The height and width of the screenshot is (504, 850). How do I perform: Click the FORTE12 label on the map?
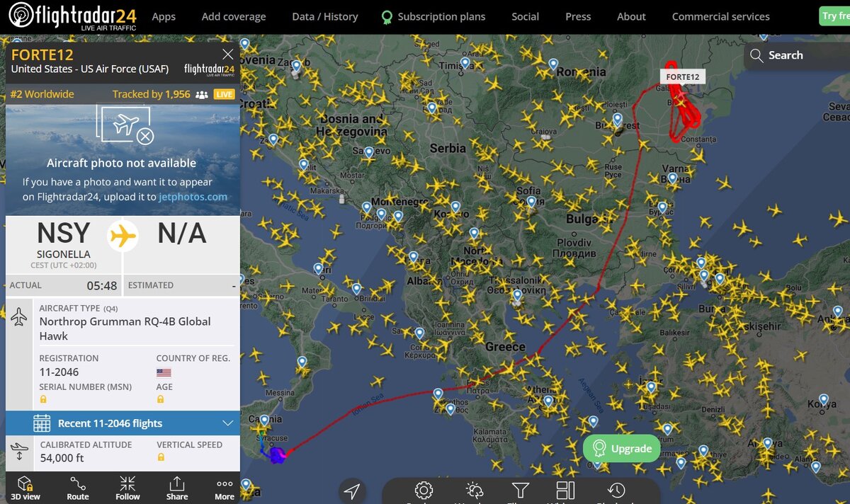(683, 76)
